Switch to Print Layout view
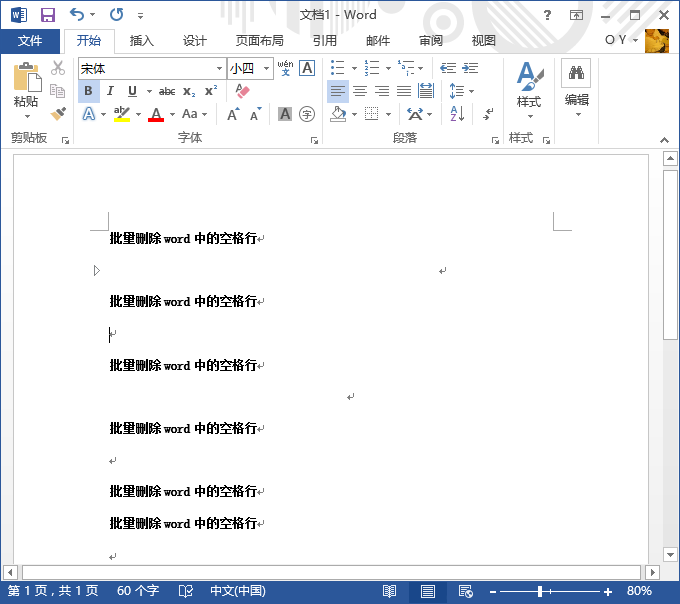 (x=428, y=591)
